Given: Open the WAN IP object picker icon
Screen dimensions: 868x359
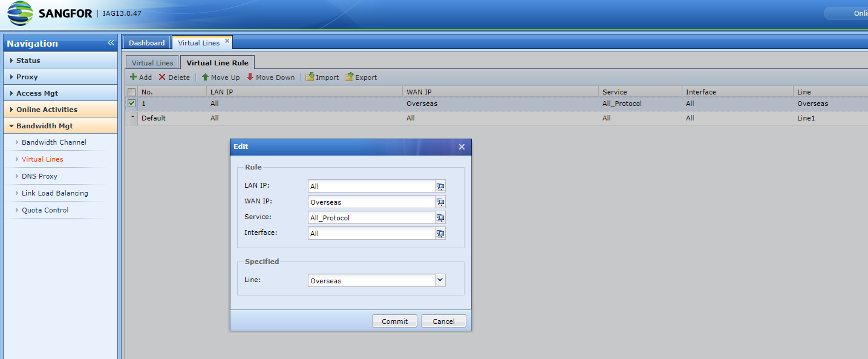Looking at the screenshot, I should click(x=440, y=202).
